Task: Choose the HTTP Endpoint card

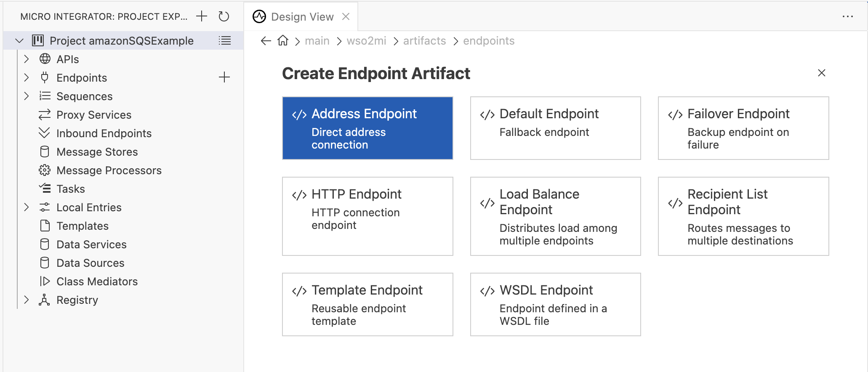Action: click(367, 216)
